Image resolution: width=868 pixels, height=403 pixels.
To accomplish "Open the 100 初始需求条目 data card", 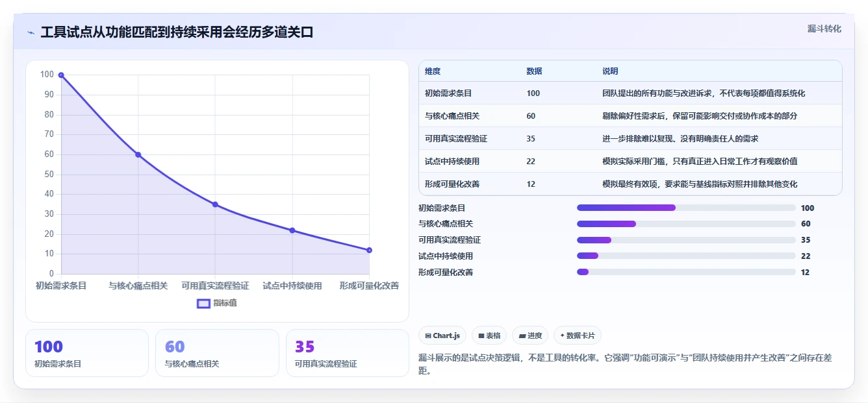I will (87, 353).
